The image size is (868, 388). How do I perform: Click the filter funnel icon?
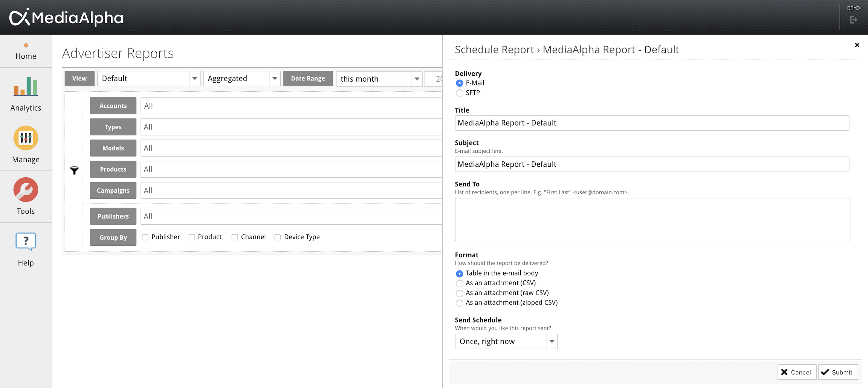[x=74, y=170]
